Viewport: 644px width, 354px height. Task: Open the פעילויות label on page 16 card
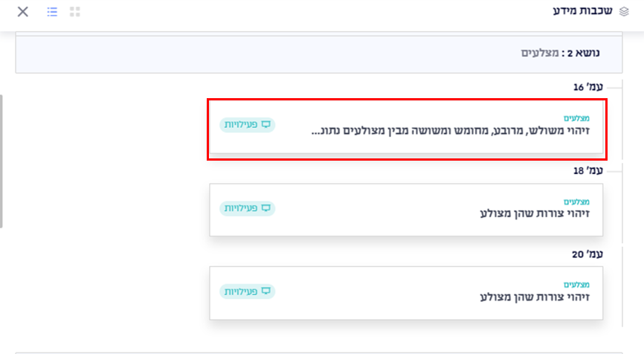click(242, 125)
